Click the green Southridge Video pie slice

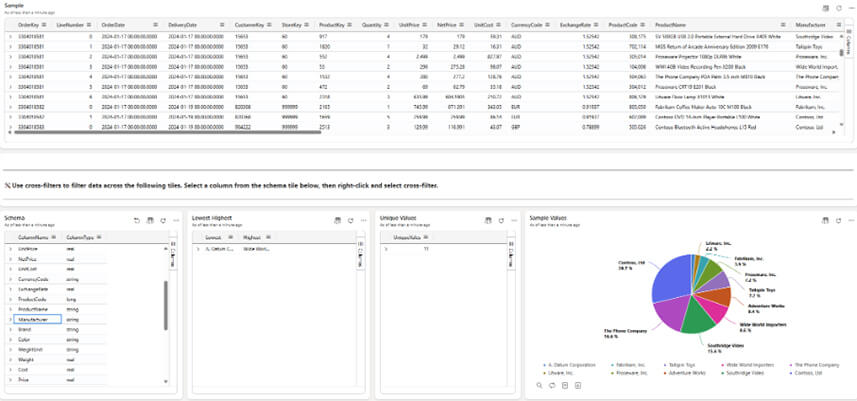(x=698, y=317)
